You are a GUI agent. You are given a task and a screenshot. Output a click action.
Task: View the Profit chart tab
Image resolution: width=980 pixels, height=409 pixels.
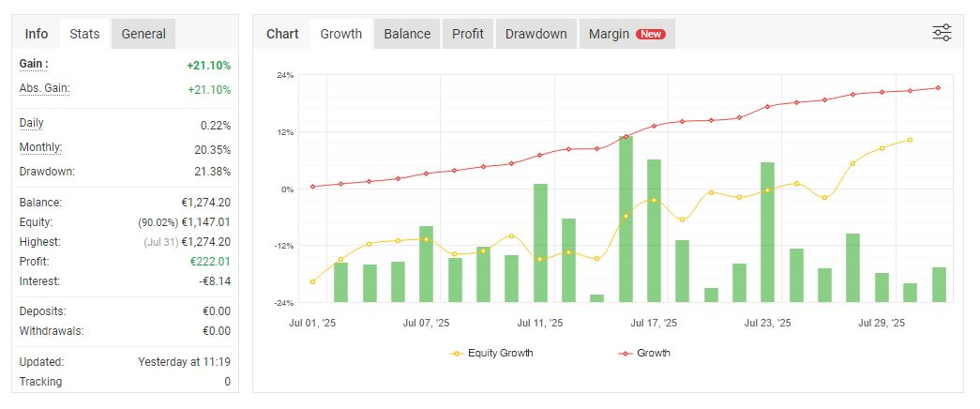click(468, 34)
